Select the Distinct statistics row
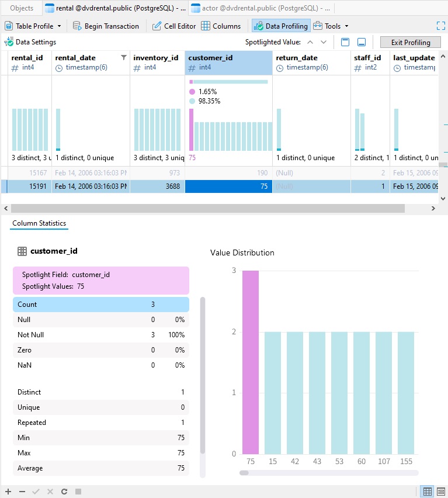This screenshot has height=498, width=448. tap(101, 392)
